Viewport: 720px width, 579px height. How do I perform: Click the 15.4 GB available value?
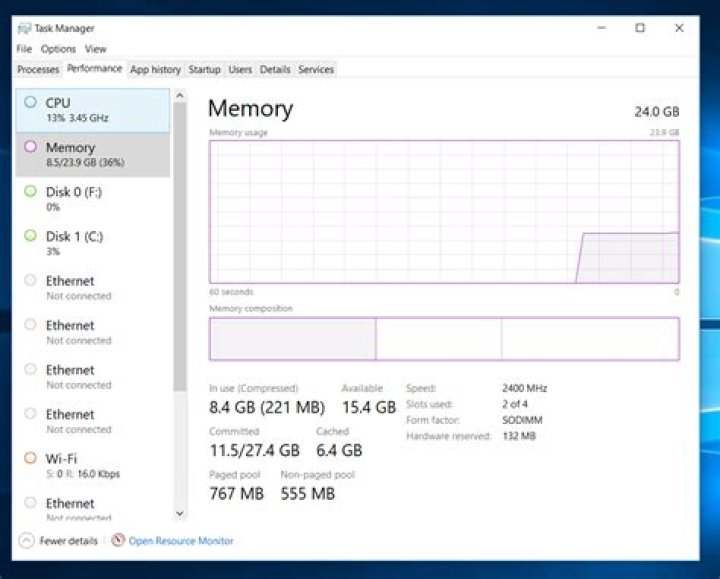tap(369, 407)
